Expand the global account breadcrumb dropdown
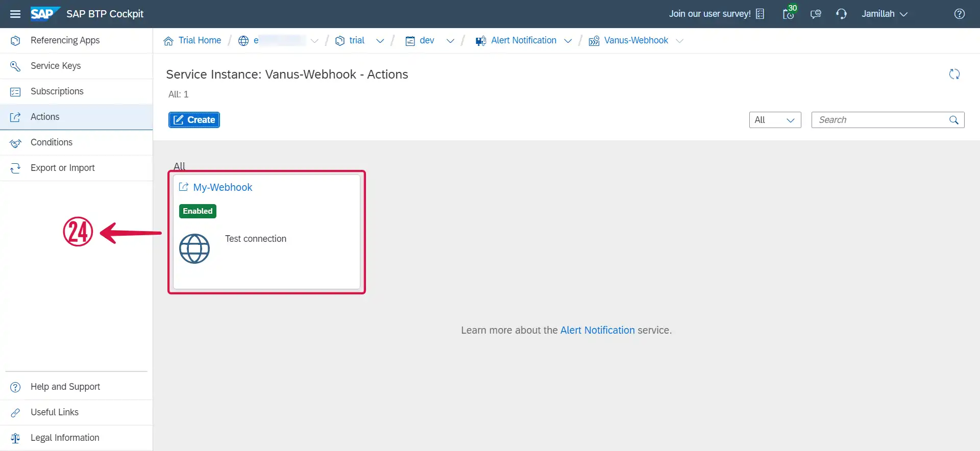This screenshot has width=980, height=451. (314, 41)
